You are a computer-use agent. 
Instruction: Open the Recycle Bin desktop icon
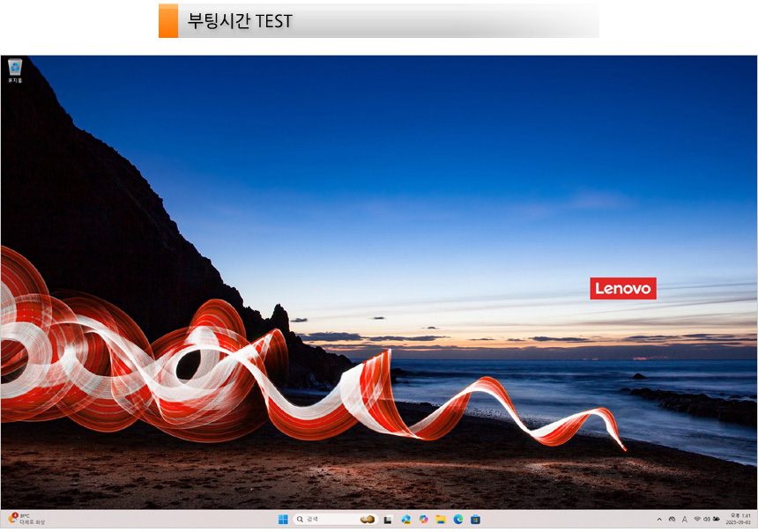(15, 69)
